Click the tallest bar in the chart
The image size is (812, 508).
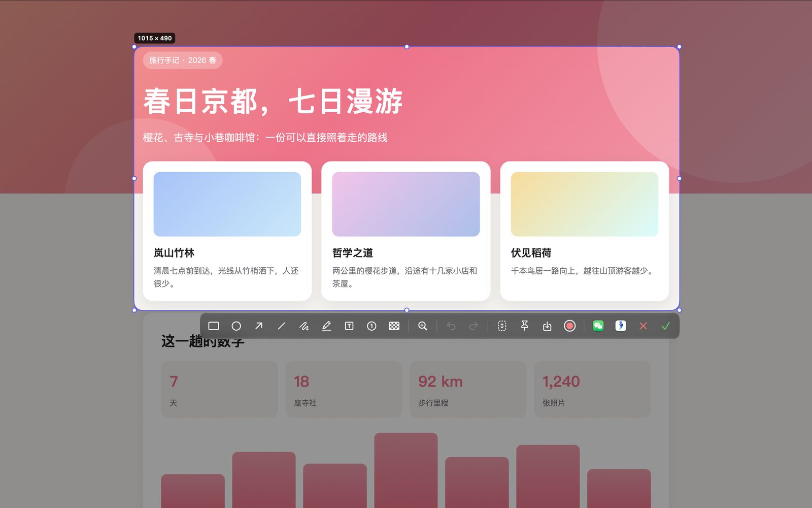(x=406, y=470)
